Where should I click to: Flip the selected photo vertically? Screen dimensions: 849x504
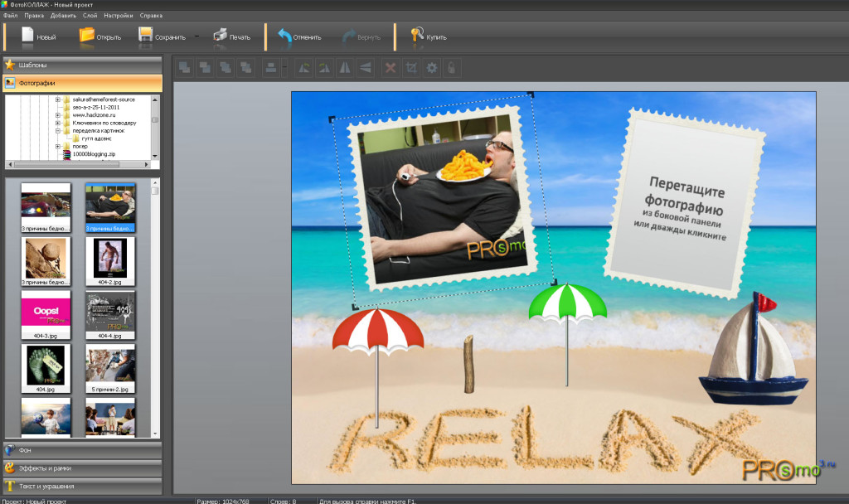[x=365, y=68]
